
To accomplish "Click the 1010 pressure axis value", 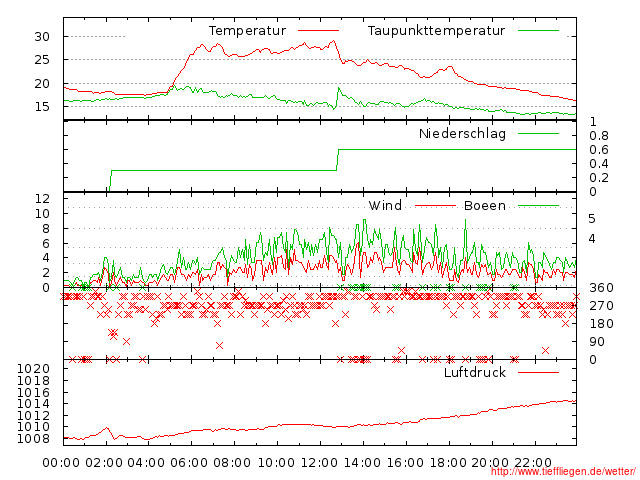I will click(x=33, y=427).
